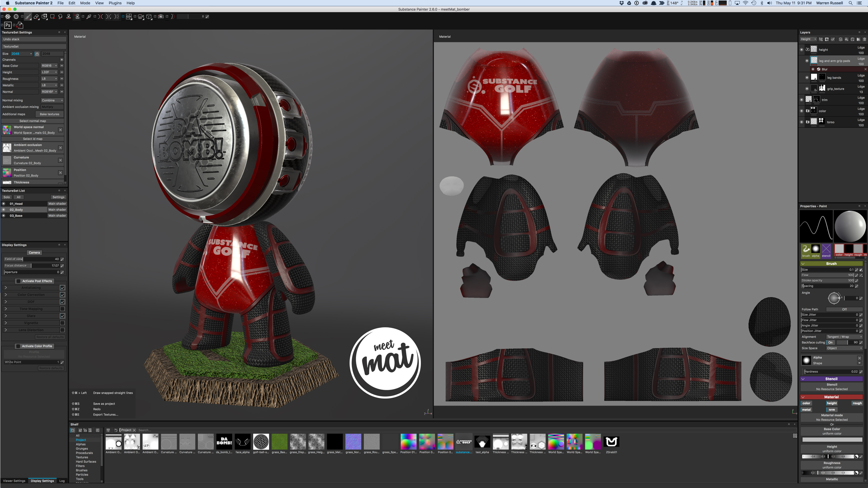868x488 pixels.
Task: Hide the trim layer
Action: [x=802, y=100]
